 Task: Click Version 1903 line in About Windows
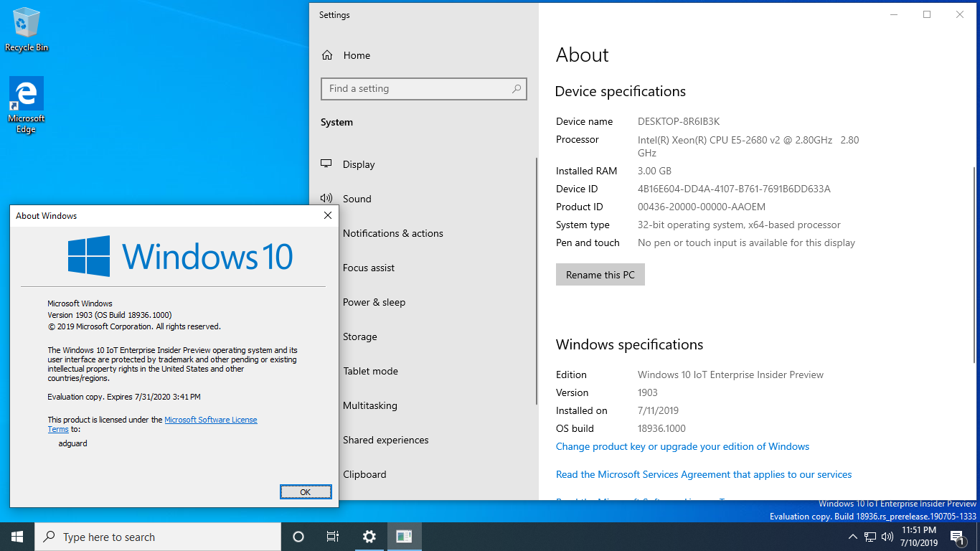[110, 314]
